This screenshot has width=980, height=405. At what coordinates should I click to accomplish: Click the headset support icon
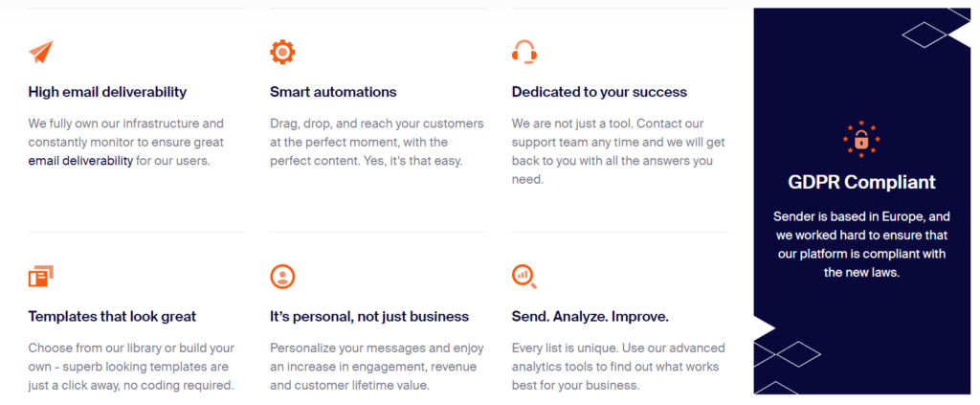[x=524, y=52]
